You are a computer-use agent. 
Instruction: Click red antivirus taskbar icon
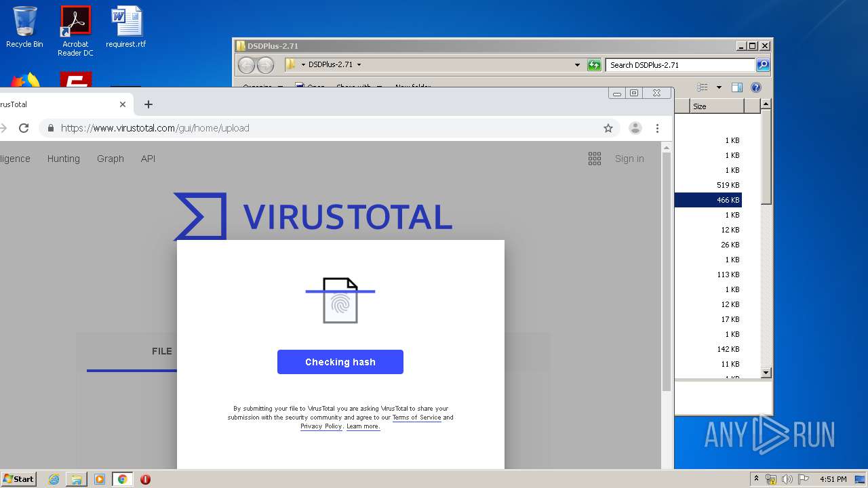point(145,479)
